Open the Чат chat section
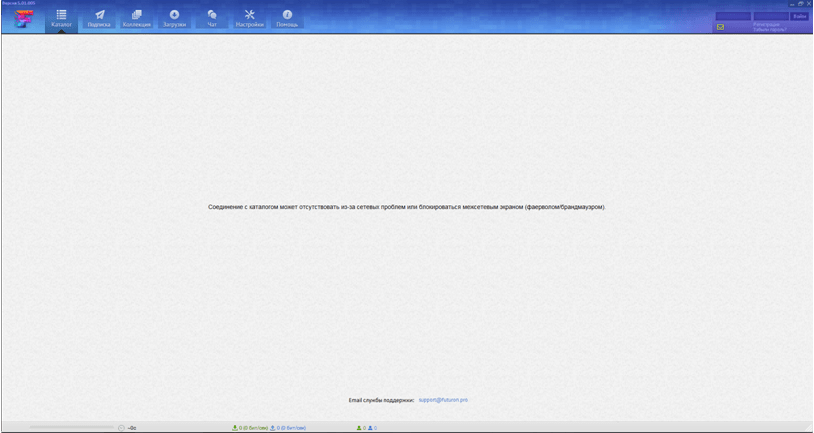814x433 pixels. coord(212,18)
